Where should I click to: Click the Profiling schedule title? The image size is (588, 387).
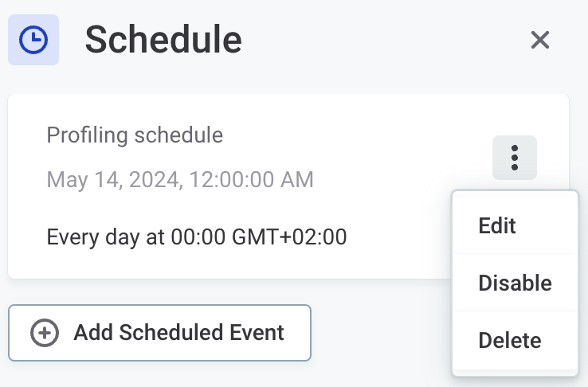pos(135,135)
